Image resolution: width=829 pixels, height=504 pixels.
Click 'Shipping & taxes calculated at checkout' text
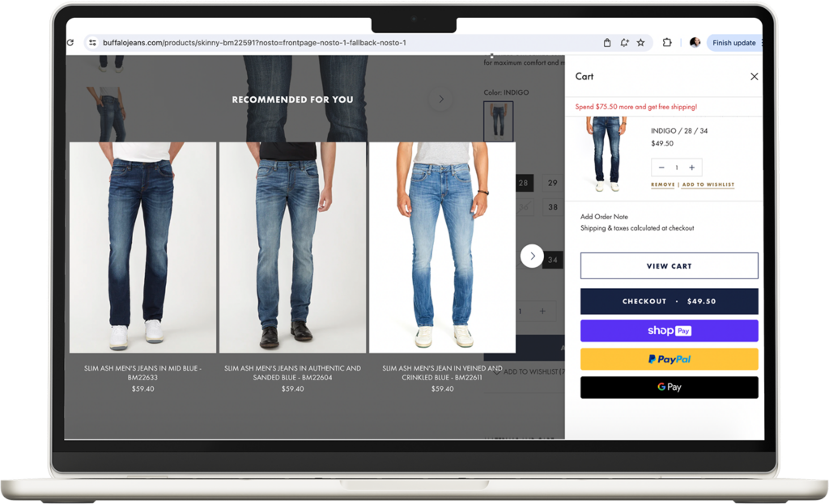(x=637, y=228)
